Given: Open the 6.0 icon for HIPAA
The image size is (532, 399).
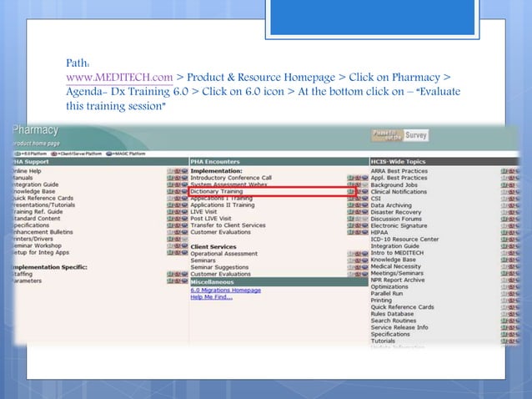Looking at the screenshot, I should (x=504, y=233).
